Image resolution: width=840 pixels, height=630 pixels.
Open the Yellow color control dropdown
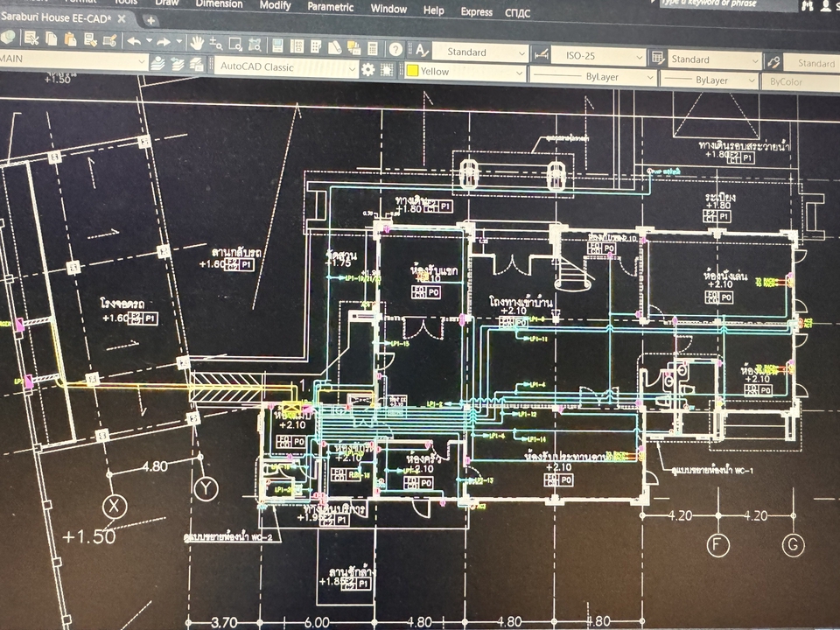[x=465, y=72]
